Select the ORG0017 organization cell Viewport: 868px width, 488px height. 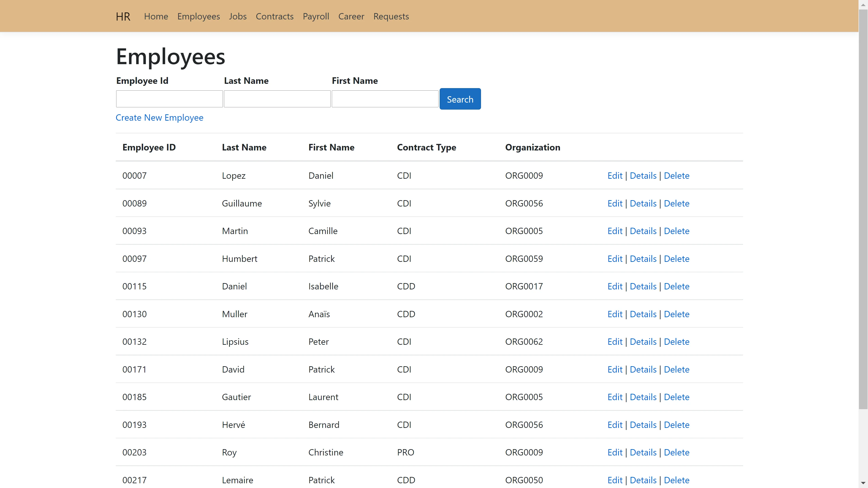[524, 286]
